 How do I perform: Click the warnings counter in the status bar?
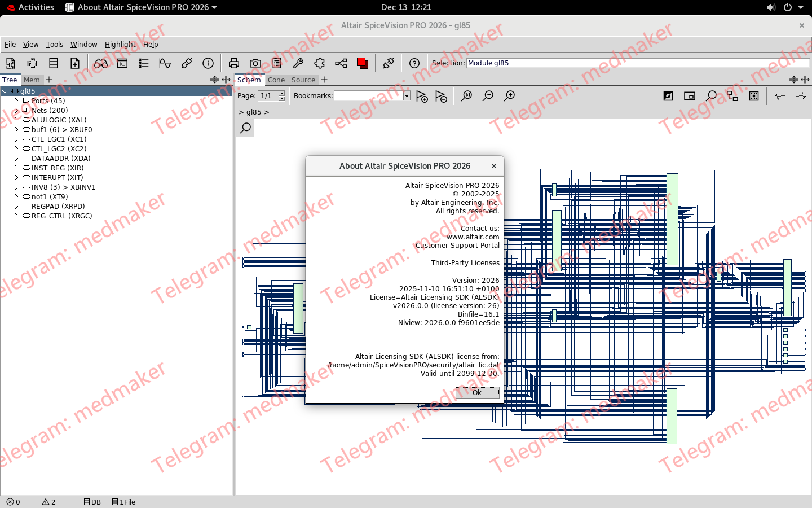[x=48, y=502]
